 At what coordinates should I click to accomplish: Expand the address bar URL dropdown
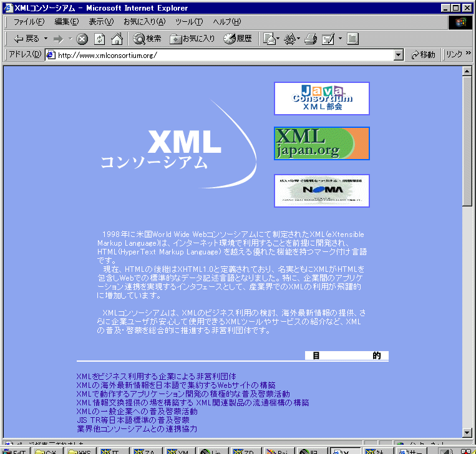tap(398, 56)
